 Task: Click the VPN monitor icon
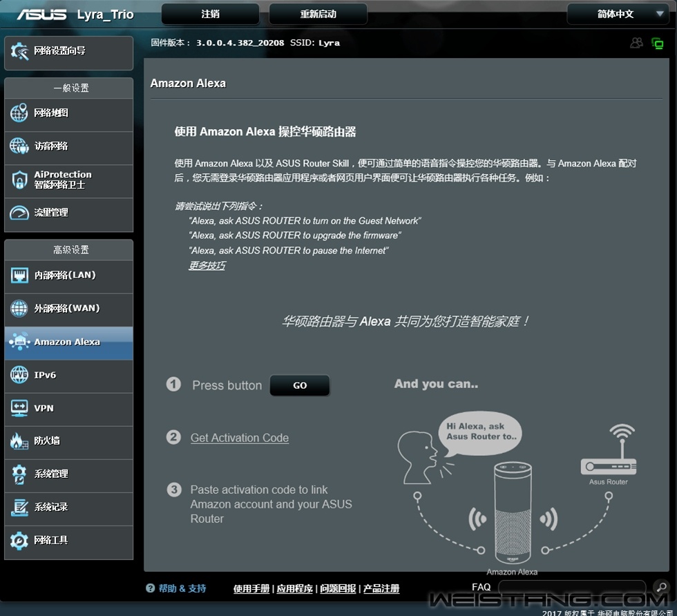(x=19, y=408)
